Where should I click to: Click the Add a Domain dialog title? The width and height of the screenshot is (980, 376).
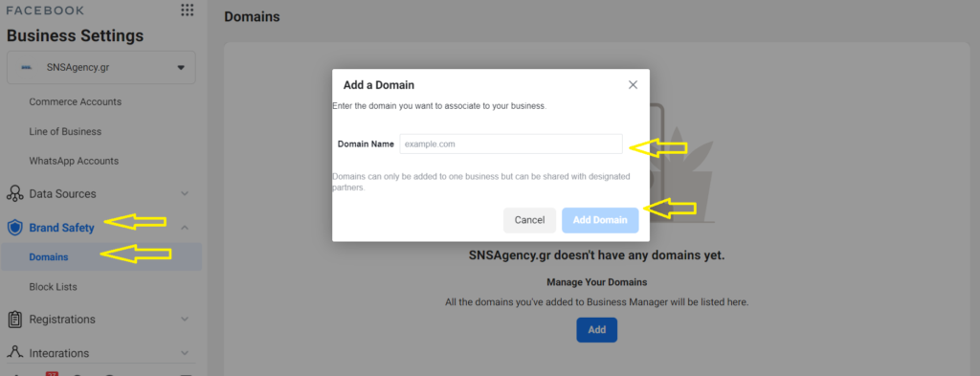[x=379, y=85]
